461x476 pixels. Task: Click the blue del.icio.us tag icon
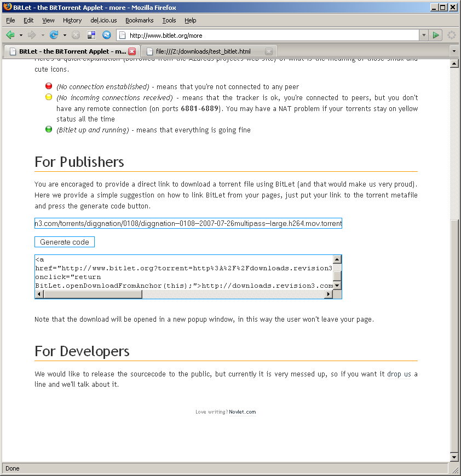pyautogui.click(x=106, y=35)
